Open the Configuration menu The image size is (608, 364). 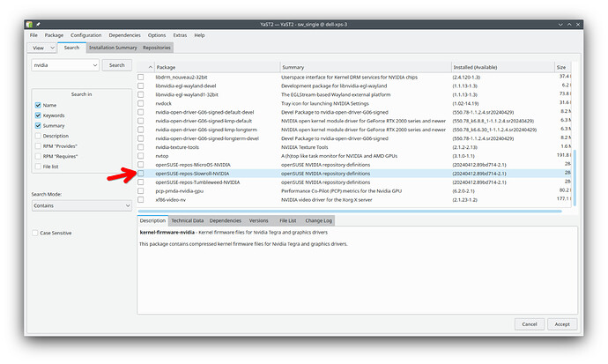(85, 35)
